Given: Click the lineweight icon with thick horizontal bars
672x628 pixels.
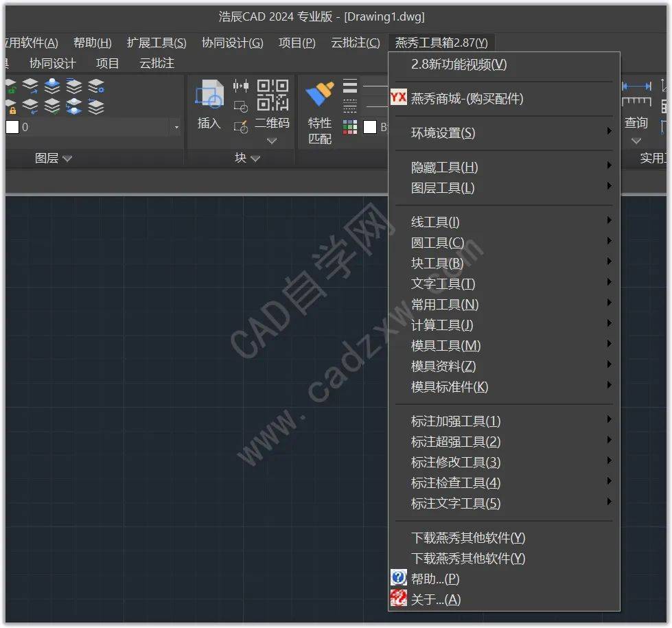Looking at the screenshot, I should [349, 86].
